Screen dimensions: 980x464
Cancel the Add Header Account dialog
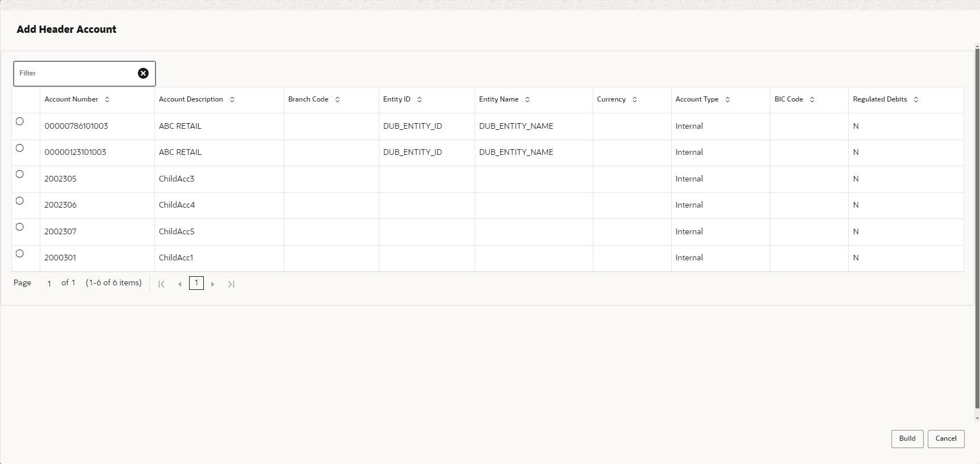click(x=945, y=438)
